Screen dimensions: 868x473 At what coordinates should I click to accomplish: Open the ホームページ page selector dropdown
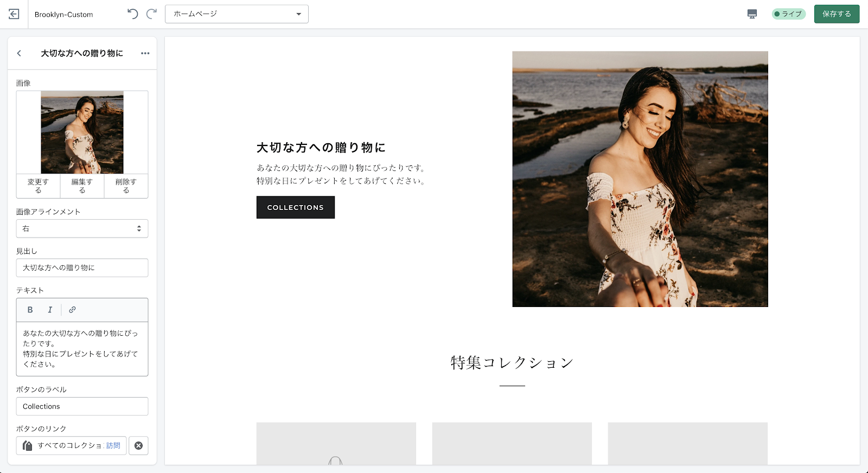click(x=237, y=14)
